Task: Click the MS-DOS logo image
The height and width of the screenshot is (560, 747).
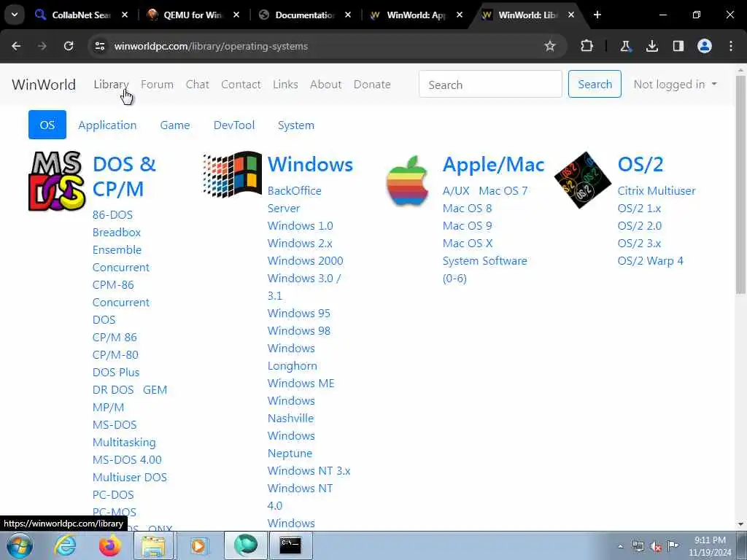Action: pyautogui.click(x=57, y=181)
